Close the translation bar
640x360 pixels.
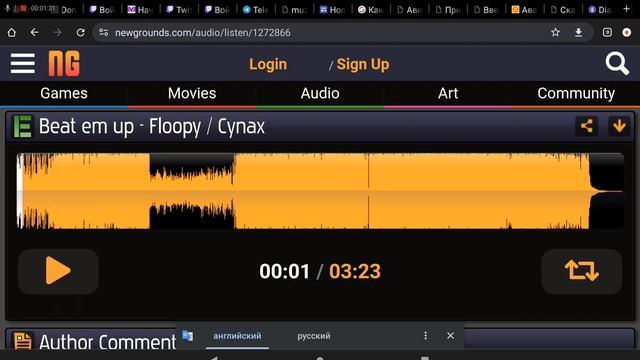pyautogui.click(x=450, y=336)
